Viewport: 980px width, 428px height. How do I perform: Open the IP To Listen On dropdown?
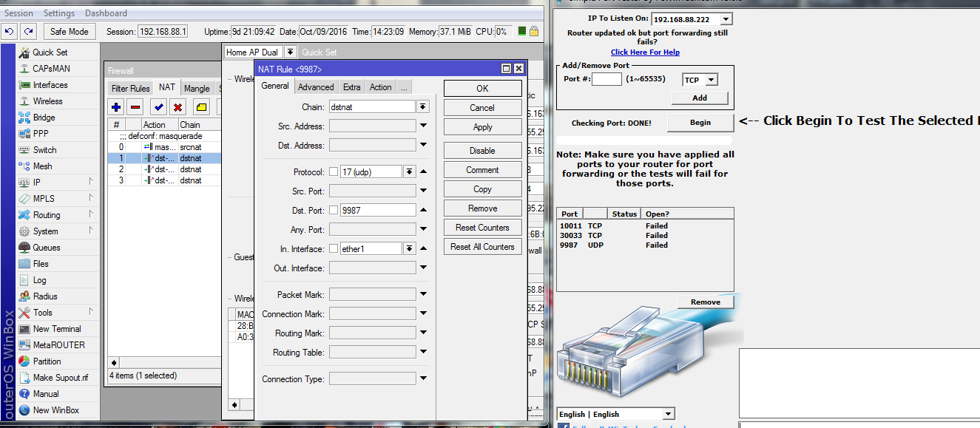pos(726,19)
